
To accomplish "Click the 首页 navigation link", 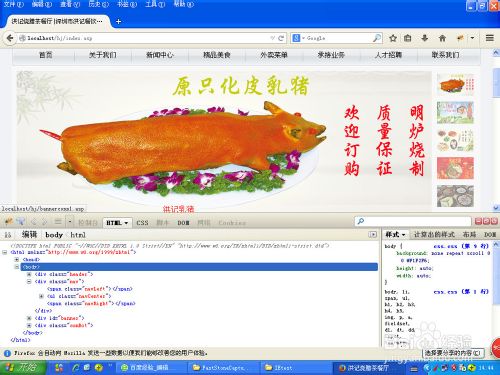I will click(x=46, y=55).
